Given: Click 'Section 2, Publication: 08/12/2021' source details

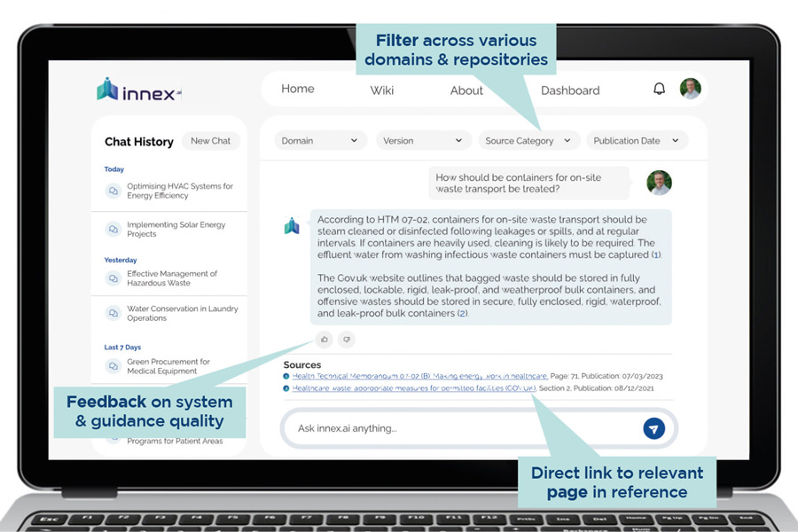Looking at the screenshot, I should (597, 388).
